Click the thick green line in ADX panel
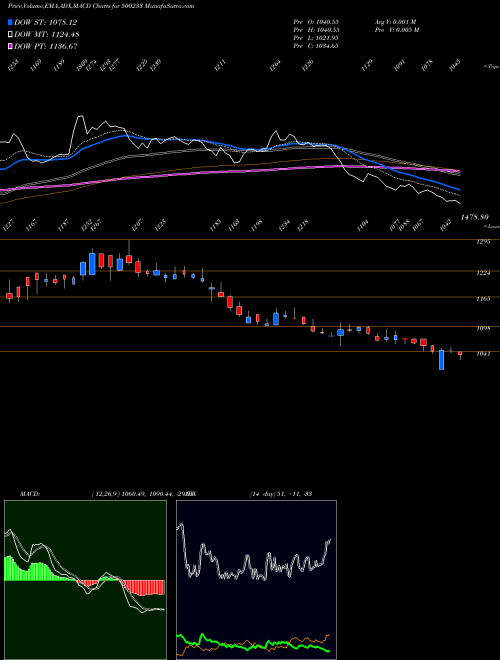Image resolution: width=500 pixels, height=660 pixels. tap(253, 644)
